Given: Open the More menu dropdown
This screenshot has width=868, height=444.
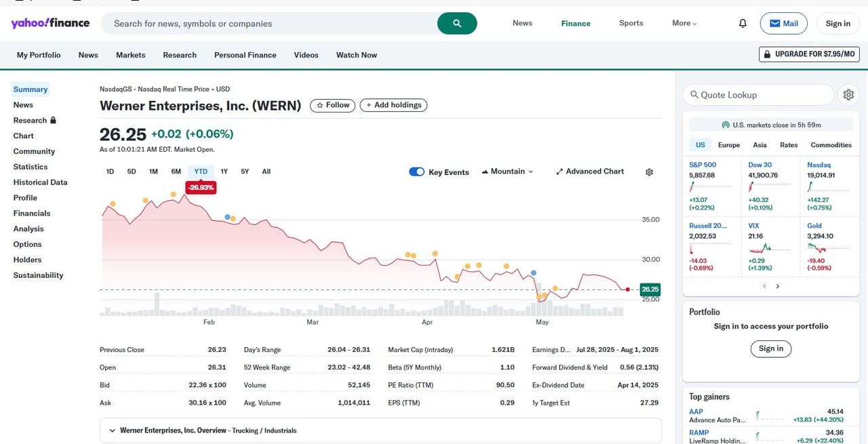Looking at the screenshot, I should (x=684, y=23).
